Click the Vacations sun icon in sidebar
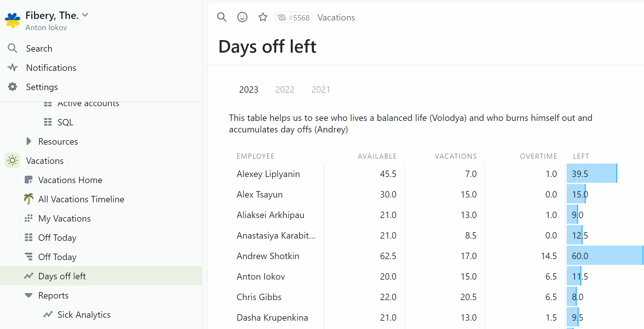Screen dimensions: 644x329 (x=13, y=160)
